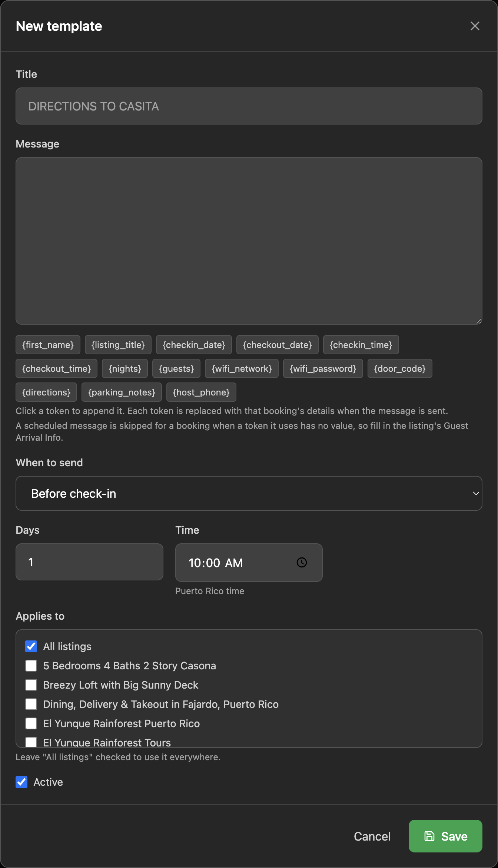Image resolution: width=498 pixels, height=868 pixels.
Task: Add the {door_code} token
Action: 400,369
